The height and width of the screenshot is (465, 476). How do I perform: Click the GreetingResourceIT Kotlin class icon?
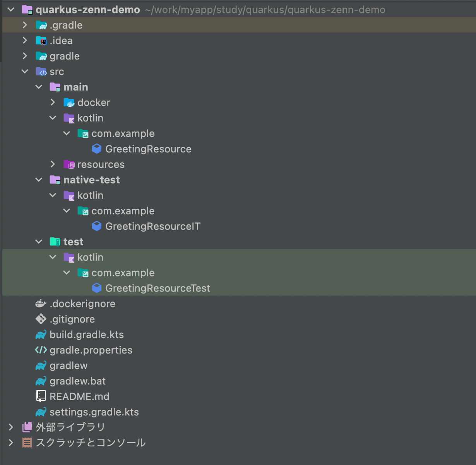[97, 226]
